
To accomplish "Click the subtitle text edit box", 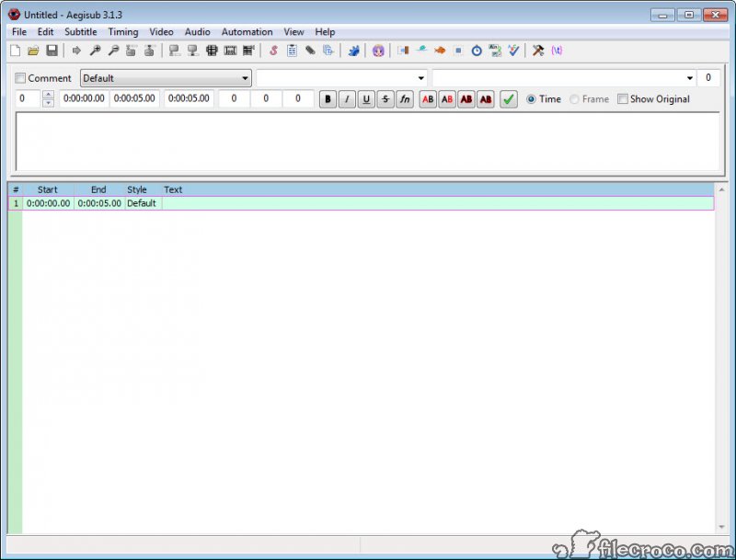I will [367, 142].
